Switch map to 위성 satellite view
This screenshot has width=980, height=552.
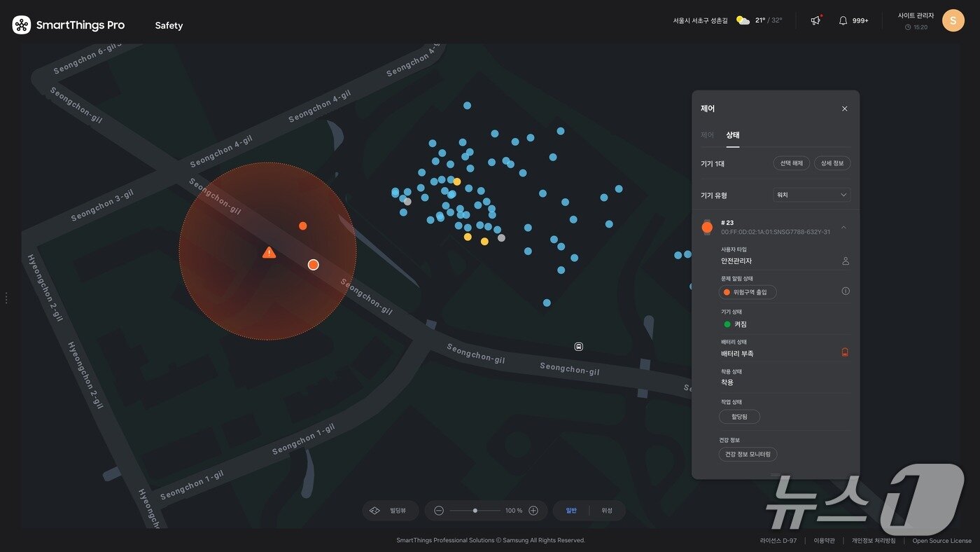point(606,511)
